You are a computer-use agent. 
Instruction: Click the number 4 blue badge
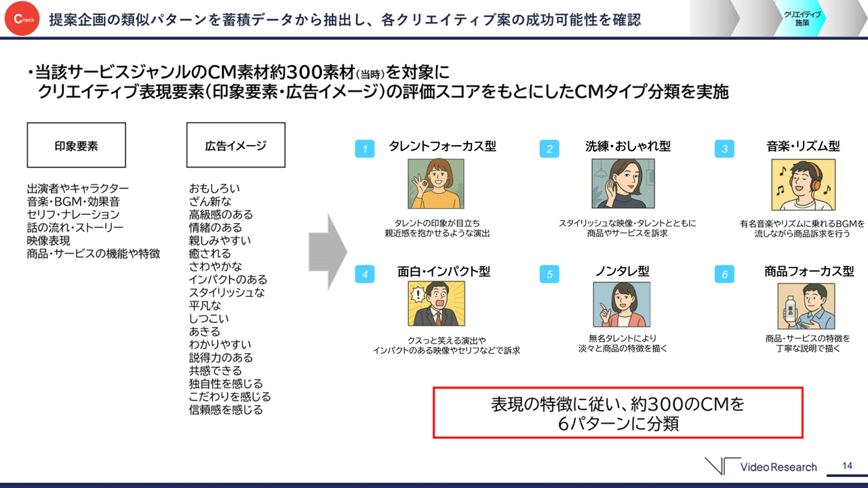click(365, 274)
